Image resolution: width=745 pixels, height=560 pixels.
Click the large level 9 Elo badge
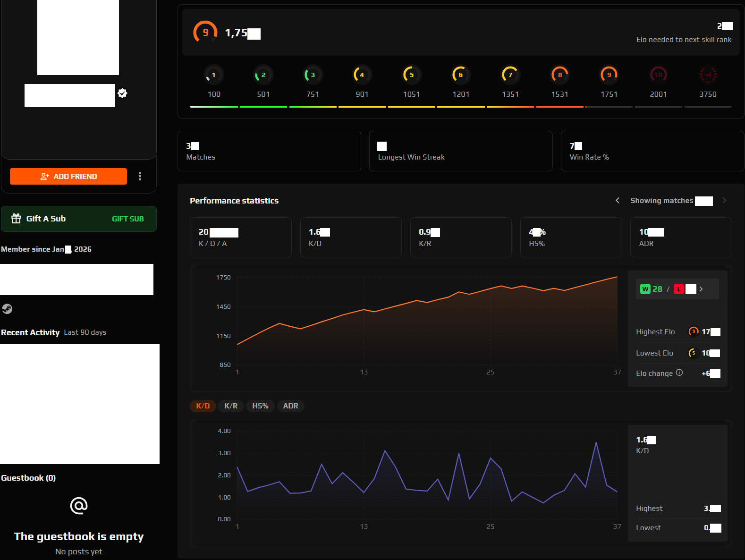tap(205, 33)
